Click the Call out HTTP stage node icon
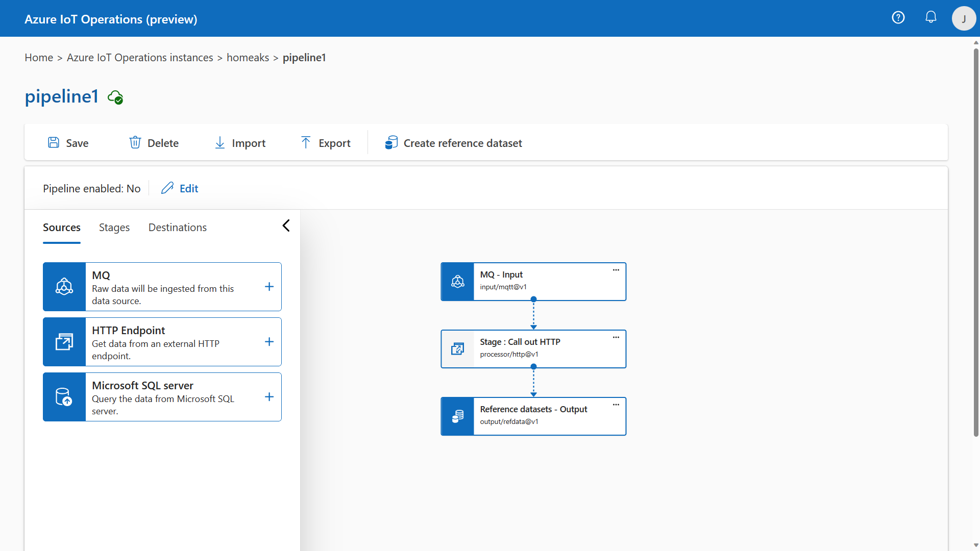 (x=458, y=349)
